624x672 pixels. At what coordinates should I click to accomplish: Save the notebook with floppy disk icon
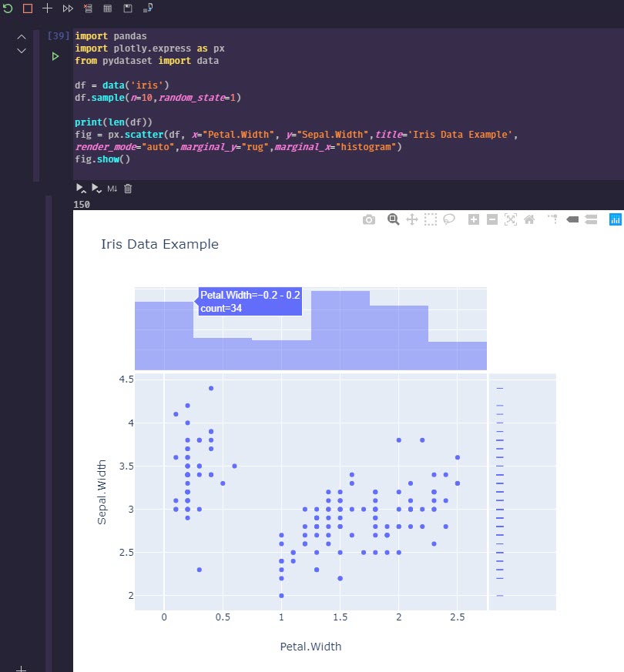(128, 8)
